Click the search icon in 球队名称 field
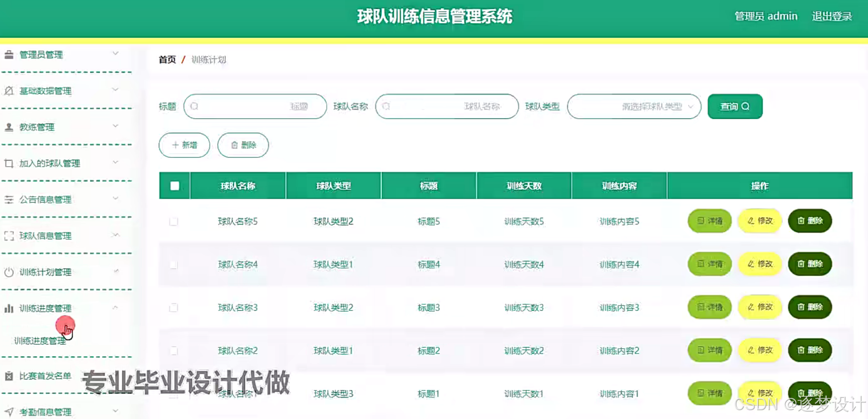 point(386,106)
